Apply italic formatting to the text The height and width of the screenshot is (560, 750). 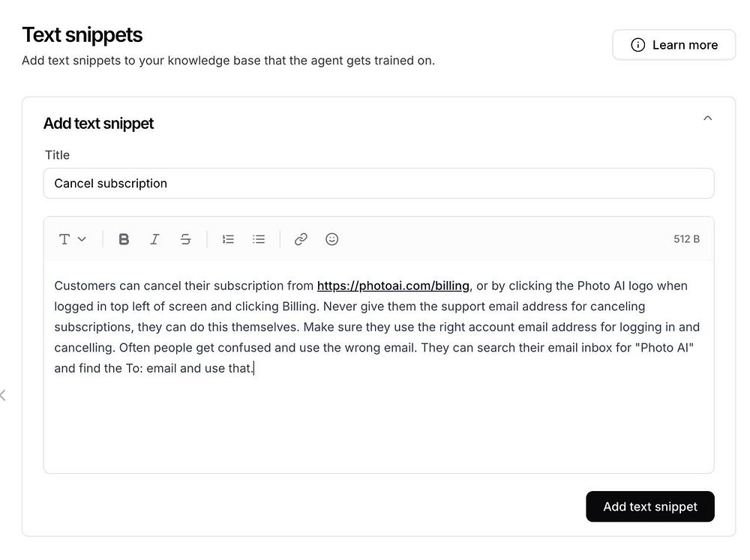[x=154, y=239]
